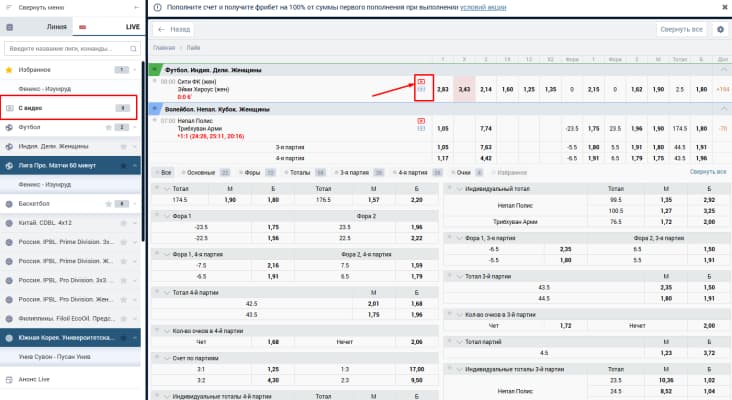Select odds 2,83 for Сити ФК win

point(443,89)
